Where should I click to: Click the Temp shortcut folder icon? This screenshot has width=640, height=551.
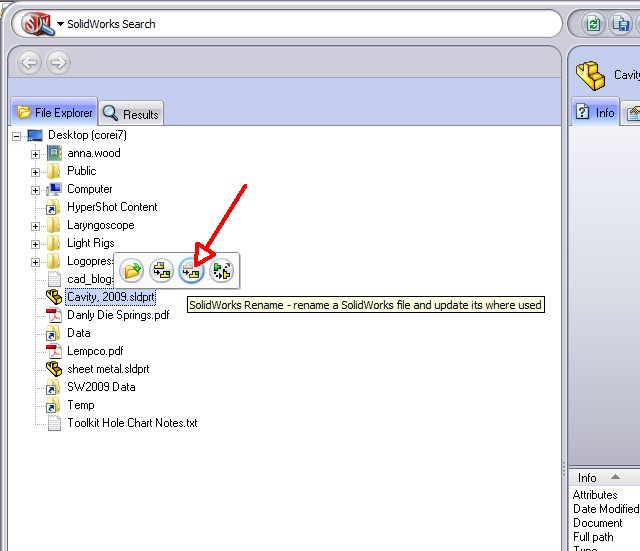click(x=53, y=405)
